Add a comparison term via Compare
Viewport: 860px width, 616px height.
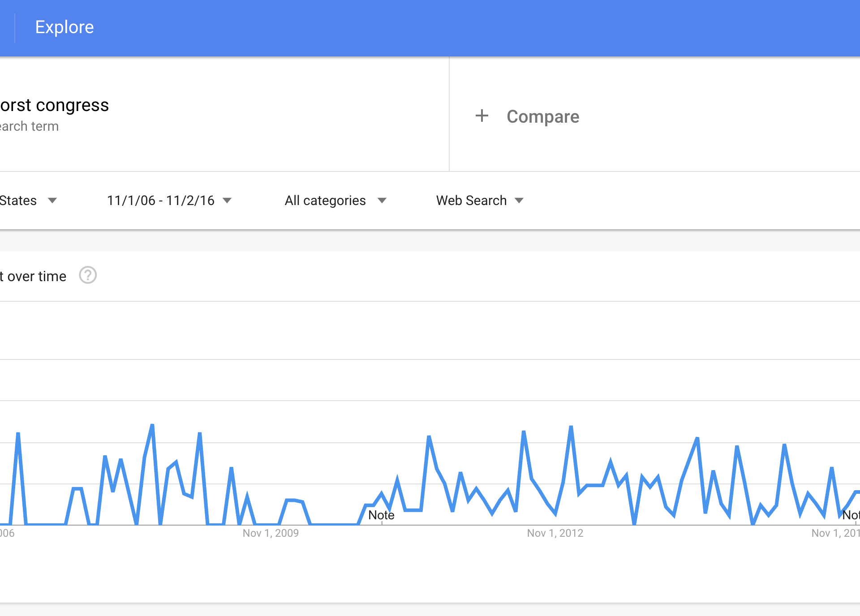542,117
